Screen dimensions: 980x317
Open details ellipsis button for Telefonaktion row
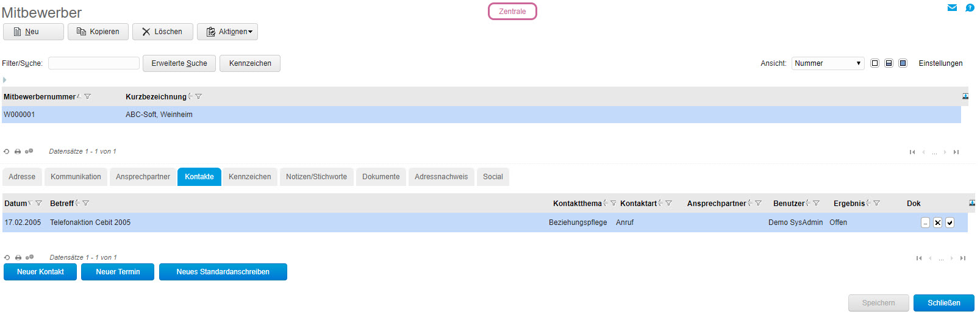[925, 223]
